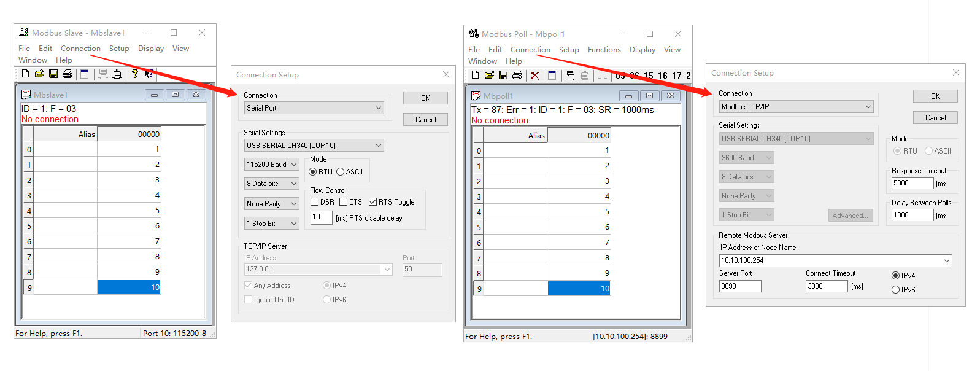Image resolution: width=980 pixels, height=371 pixels.
Task: Open Connection menu in Modbus Slave
Action: point(80,49)
